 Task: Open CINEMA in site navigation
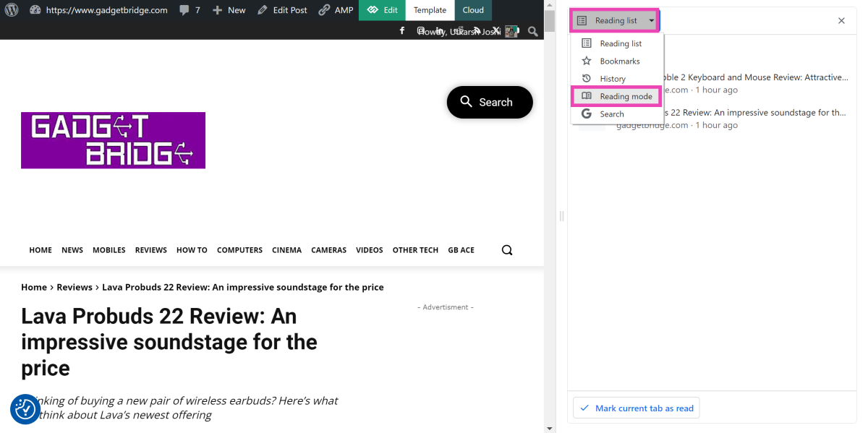click(x=286, y=250)
